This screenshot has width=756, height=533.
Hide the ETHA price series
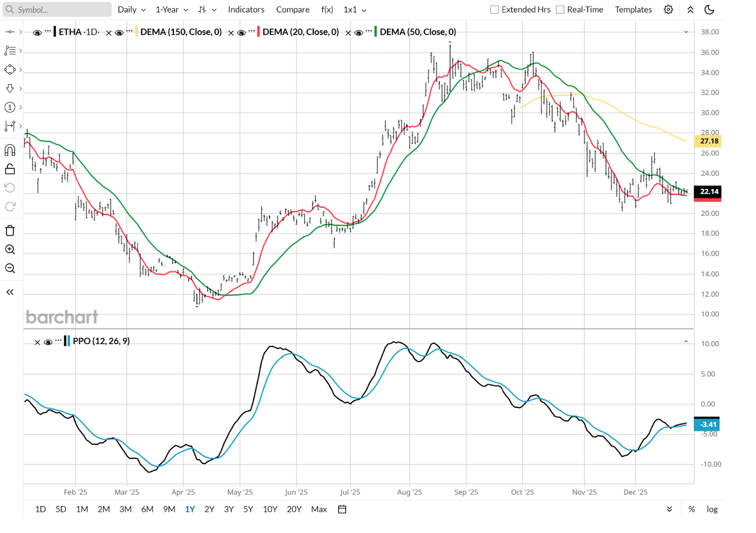point(37,33)
